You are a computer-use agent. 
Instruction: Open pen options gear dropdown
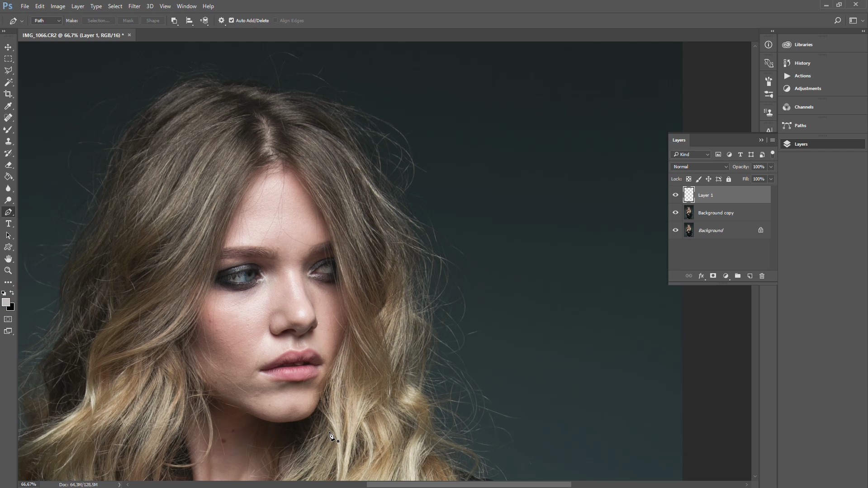222,21
